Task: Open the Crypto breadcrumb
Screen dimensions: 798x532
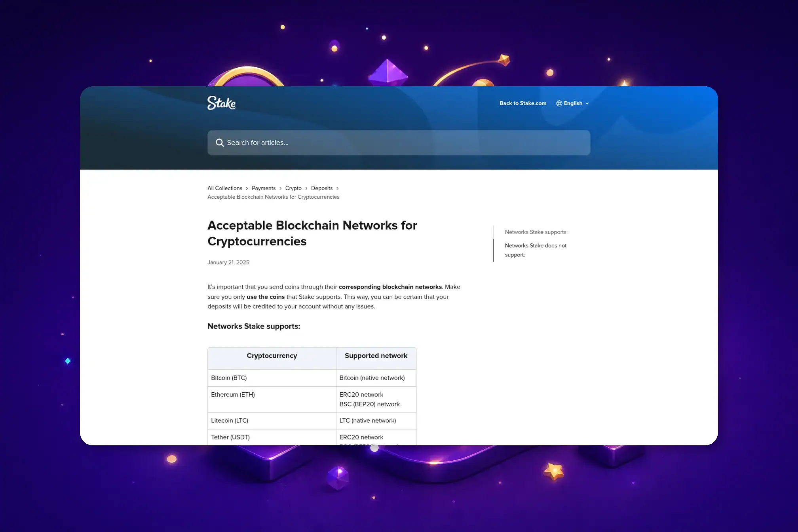Action: (293, 188)
